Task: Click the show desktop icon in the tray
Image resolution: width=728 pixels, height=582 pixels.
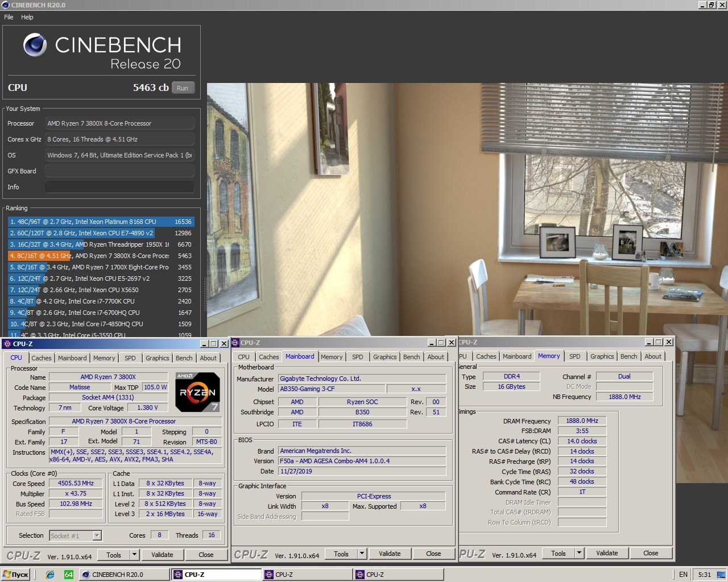Action: tap(721, 575)
